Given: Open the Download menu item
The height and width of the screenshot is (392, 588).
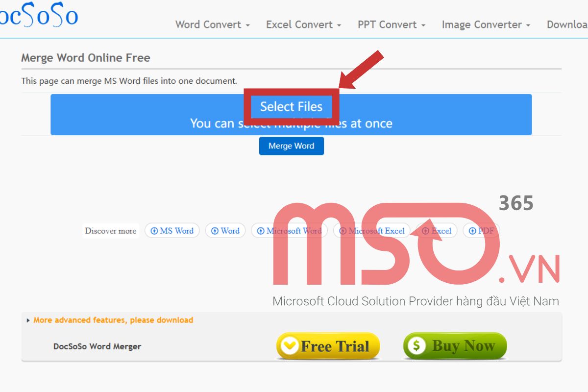Looking at the screenshot, I should [x=567, y=24].
